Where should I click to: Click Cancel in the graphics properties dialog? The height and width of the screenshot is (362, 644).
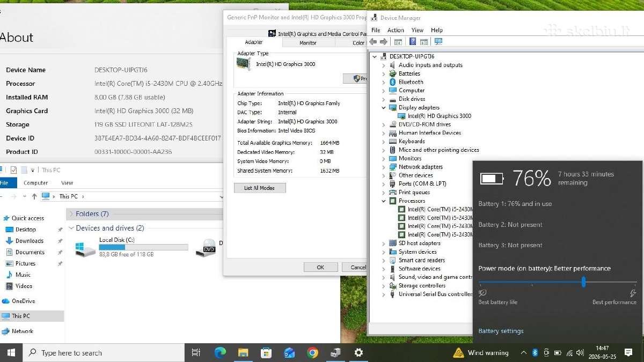pos(355,267)
